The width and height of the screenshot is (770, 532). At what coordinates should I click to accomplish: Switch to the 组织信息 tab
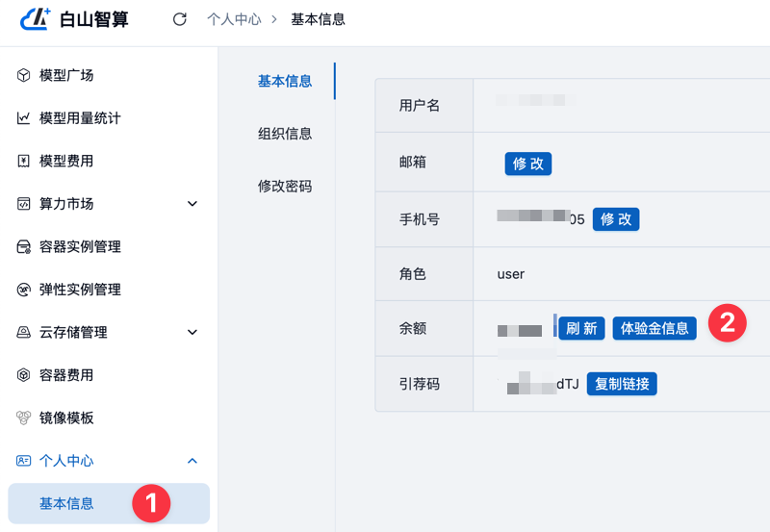coord(285,134)
